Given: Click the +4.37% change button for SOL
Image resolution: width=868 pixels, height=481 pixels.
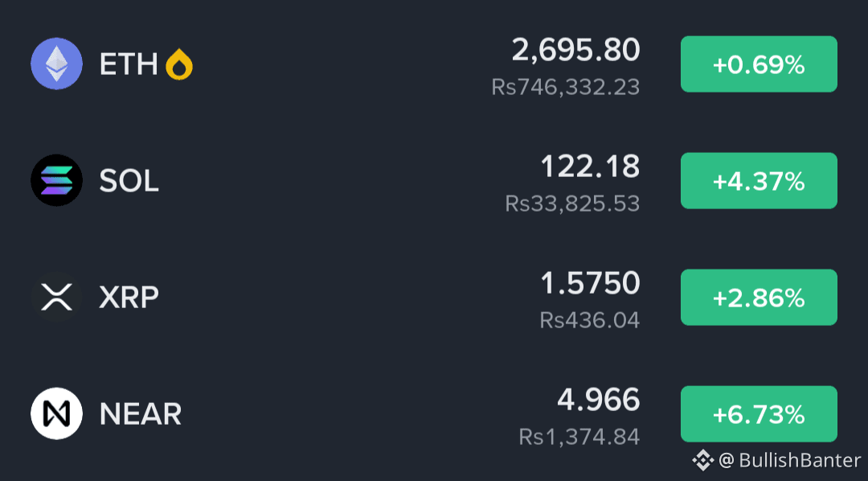Looking at the screenshot, I should [759, 181].
